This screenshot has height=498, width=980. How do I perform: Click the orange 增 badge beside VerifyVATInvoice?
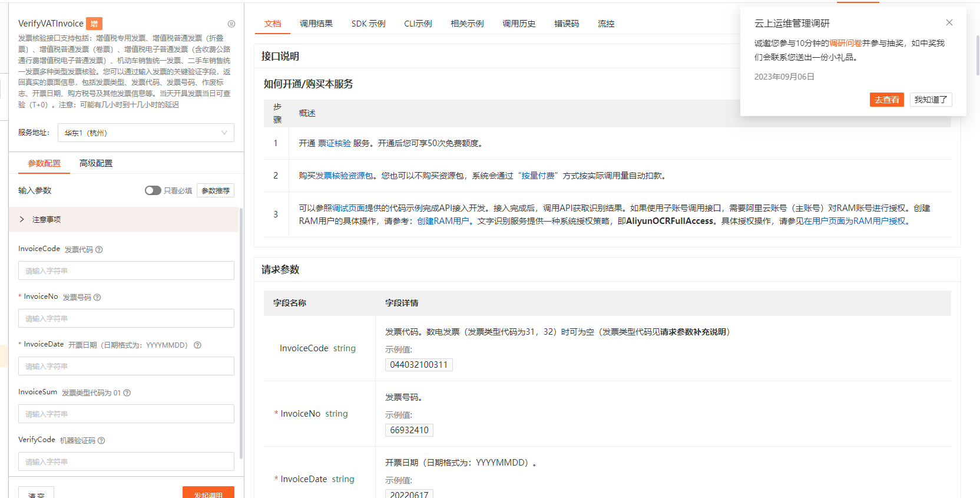[x=94, y=24]
